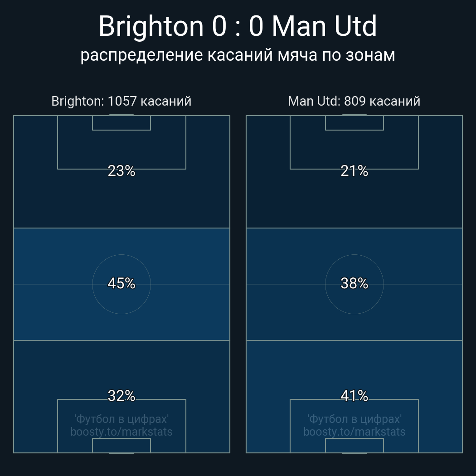Click 'Brighton' in the main title
The width and height of the screenshot is (476, 476).
(151, 26)
